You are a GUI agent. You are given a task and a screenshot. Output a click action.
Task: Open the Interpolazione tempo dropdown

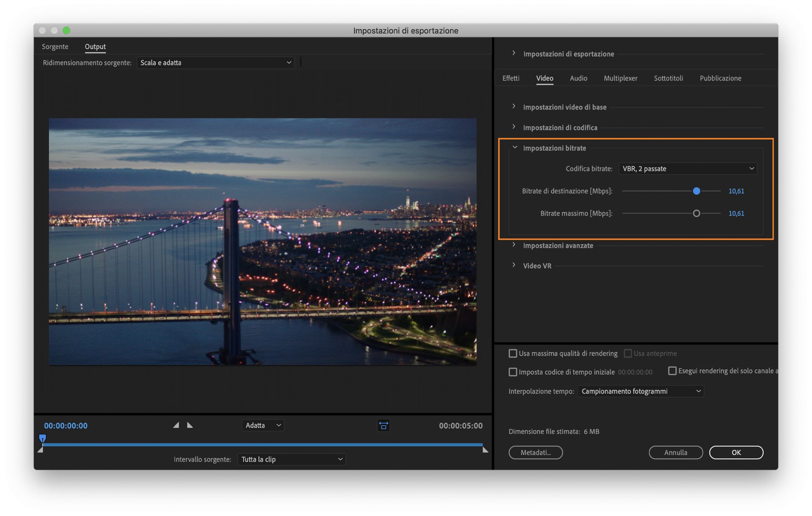[640, 391]
